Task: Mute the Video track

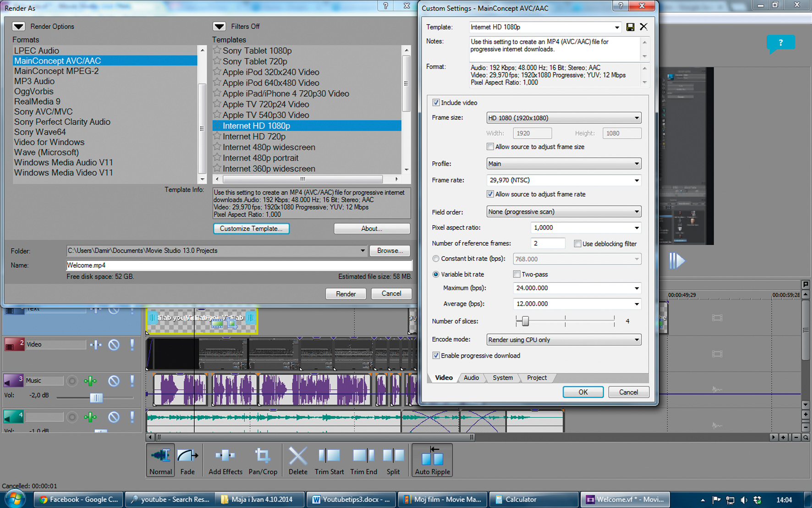Action: point(114,344)
